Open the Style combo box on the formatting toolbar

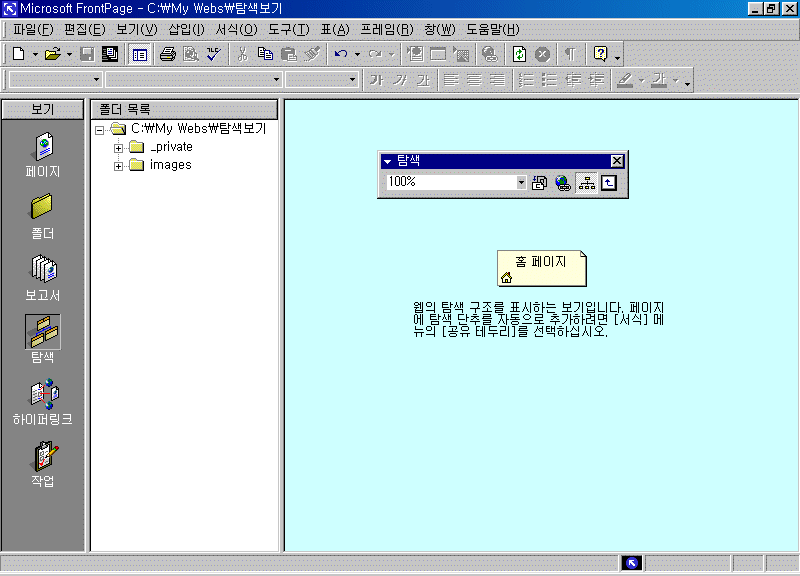55,80
